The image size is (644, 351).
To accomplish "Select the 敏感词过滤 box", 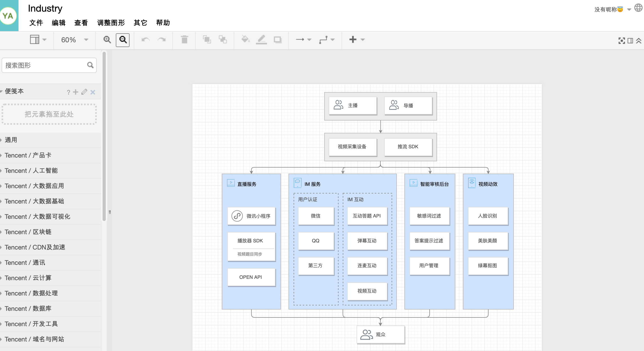I will (x=430, y=216).
